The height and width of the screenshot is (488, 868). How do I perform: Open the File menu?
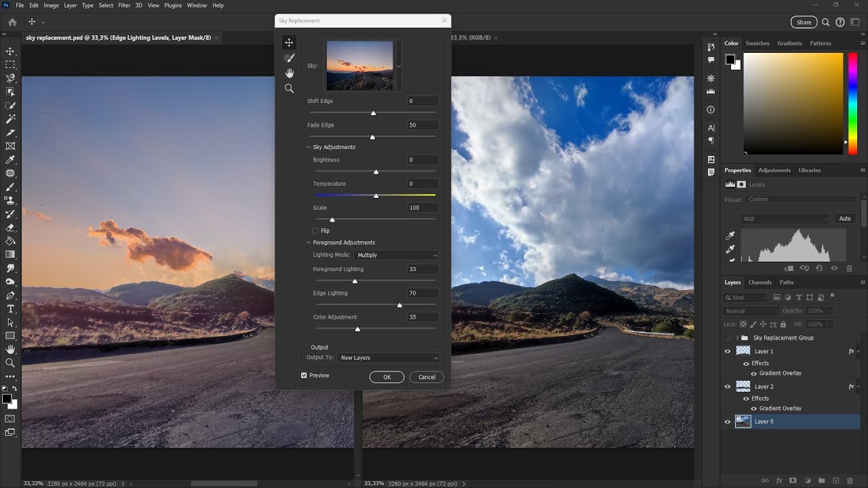pos(20,5)
